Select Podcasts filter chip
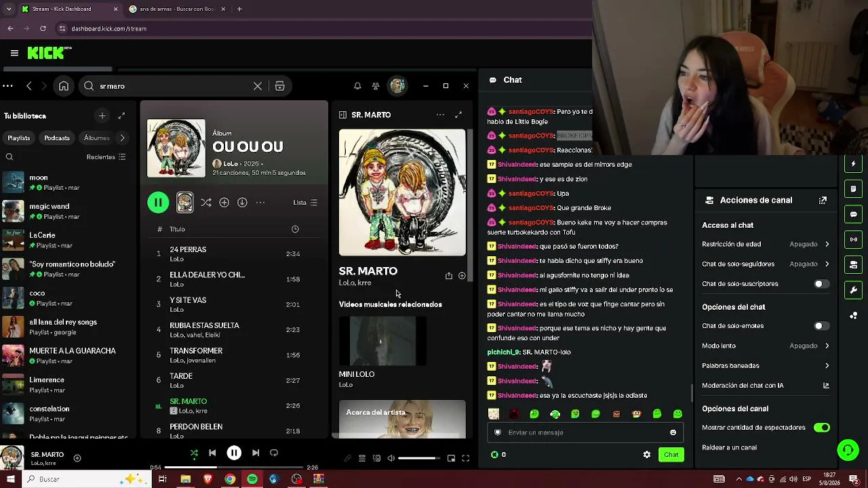Screen dimensions: 868x488 tap(57, 138)
